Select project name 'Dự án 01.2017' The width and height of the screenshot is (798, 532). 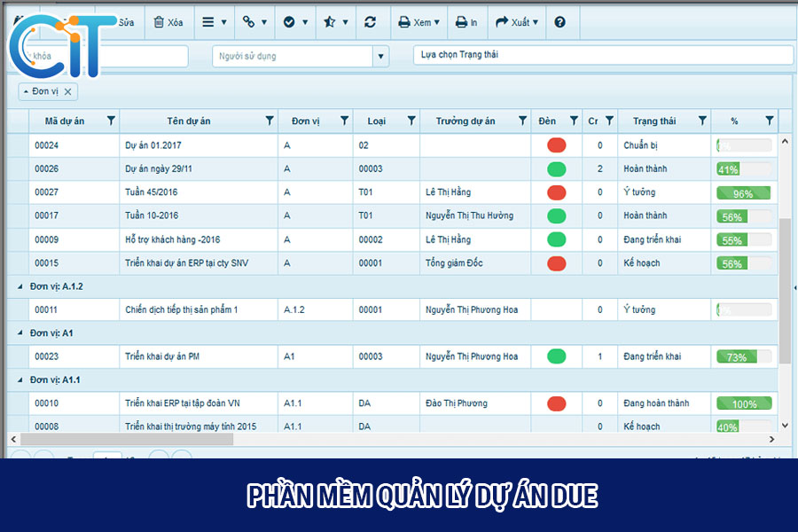153,145
